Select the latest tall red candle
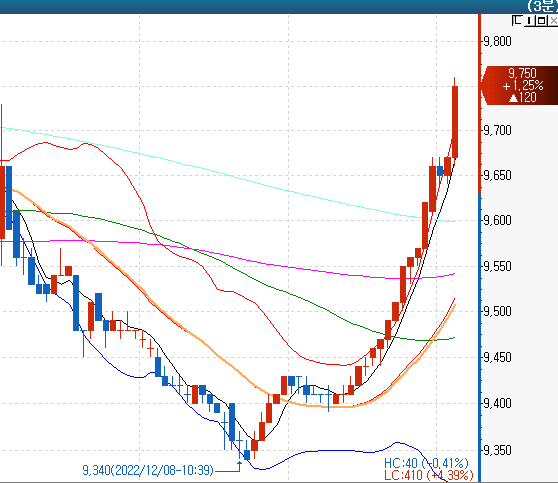Viewport: 558px width, 483px height. [x=455, y=122]
